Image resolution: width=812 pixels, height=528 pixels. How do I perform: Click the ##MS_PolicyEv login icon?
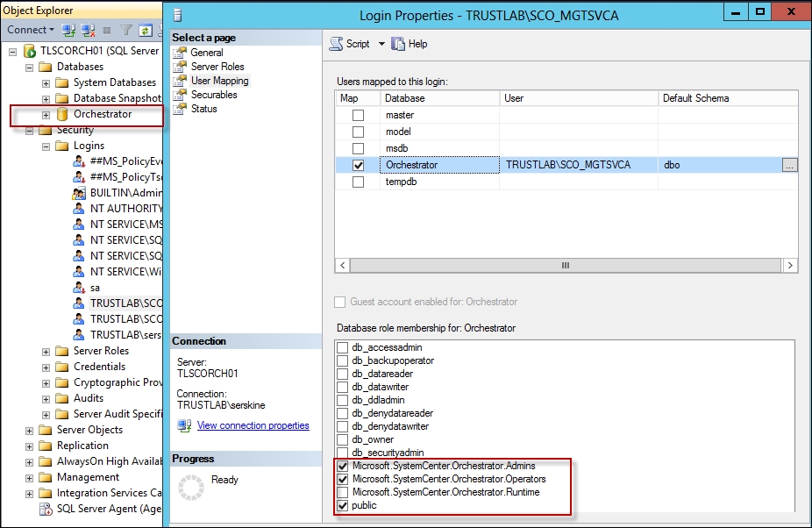78,161
